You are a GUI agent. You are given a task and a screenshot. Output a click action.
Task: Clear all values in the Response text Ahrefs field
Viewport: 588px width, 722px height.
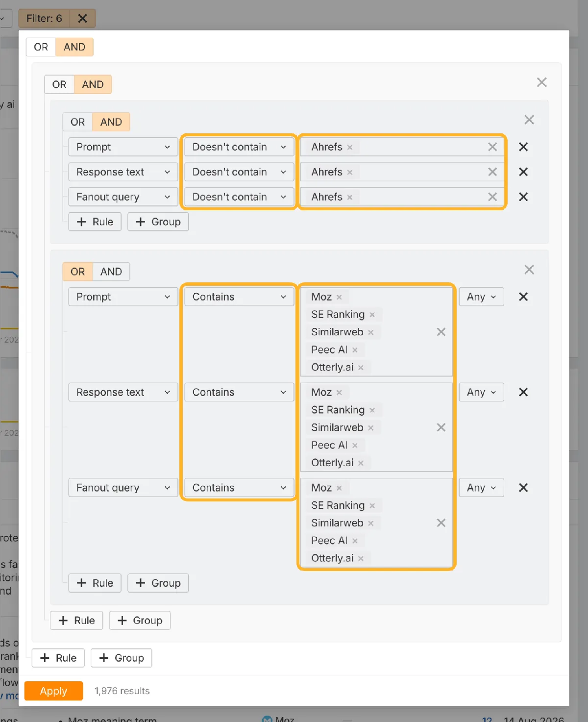[492, 172]
